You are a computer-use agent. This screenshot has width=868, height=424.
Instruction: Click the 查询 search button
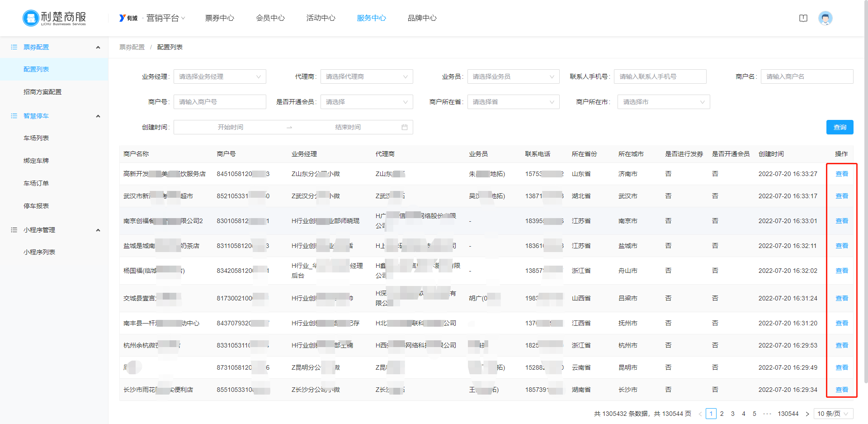click(x=840, y=127)
